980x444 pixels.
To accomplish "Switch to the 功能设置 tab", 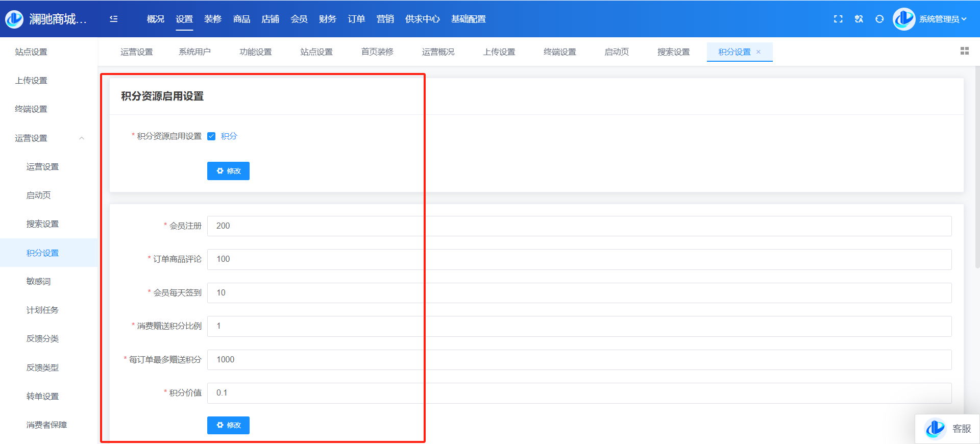I will pyautogui.click(x=255, y=52).
